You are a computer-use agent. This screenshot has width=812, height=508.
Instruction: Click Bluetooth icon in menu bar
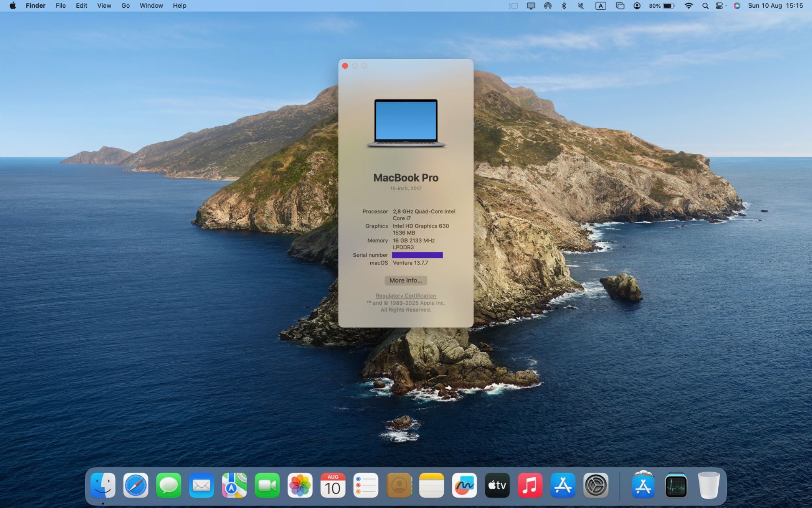pyautogui.click(x=564, y=6)
